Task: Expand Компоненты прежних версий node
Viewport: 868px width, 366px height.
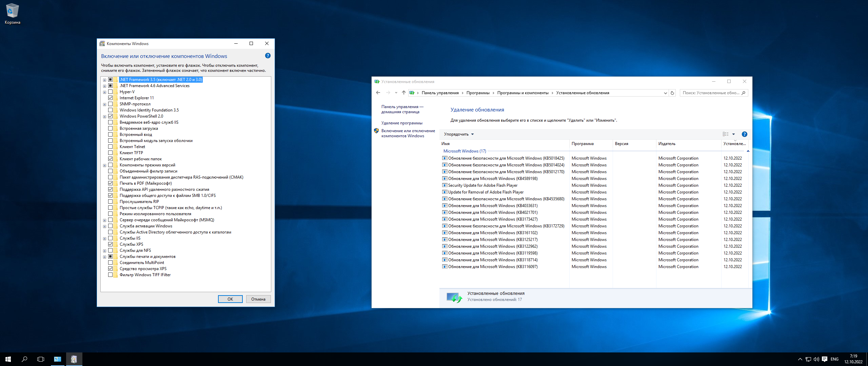Action: coord(105,165)
